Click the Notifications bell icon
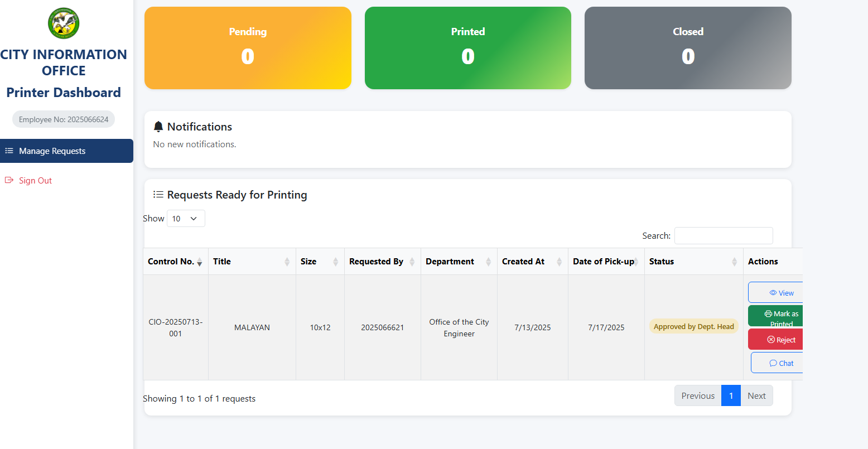The image size is (868, 449). point(158,127)
